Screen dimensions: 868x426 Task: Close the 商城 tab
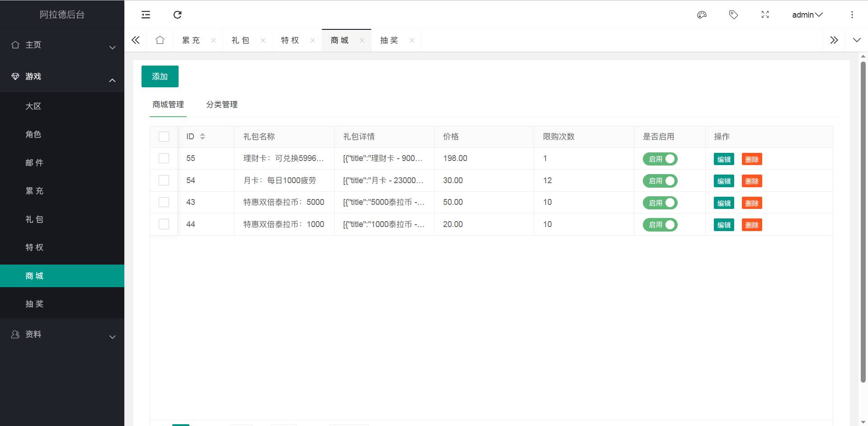[362, 40]
